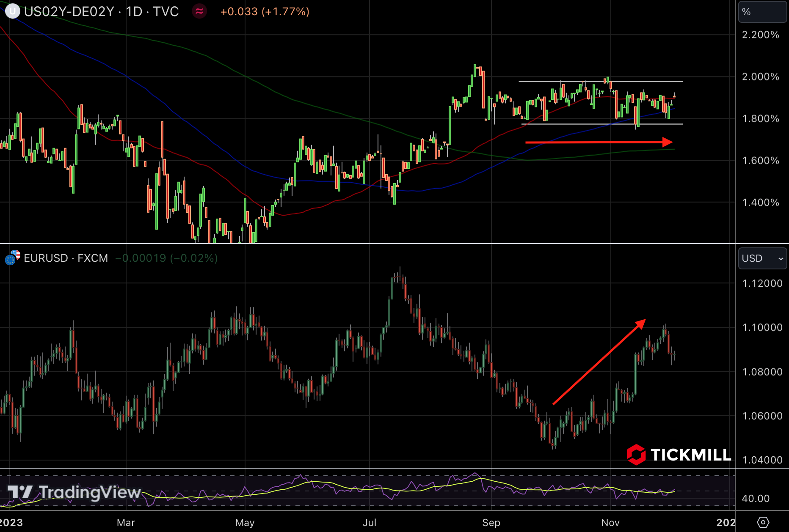789x532 pixels.
Task: Click the 1.06000 price scale label
Action: (x=762, y=416)
